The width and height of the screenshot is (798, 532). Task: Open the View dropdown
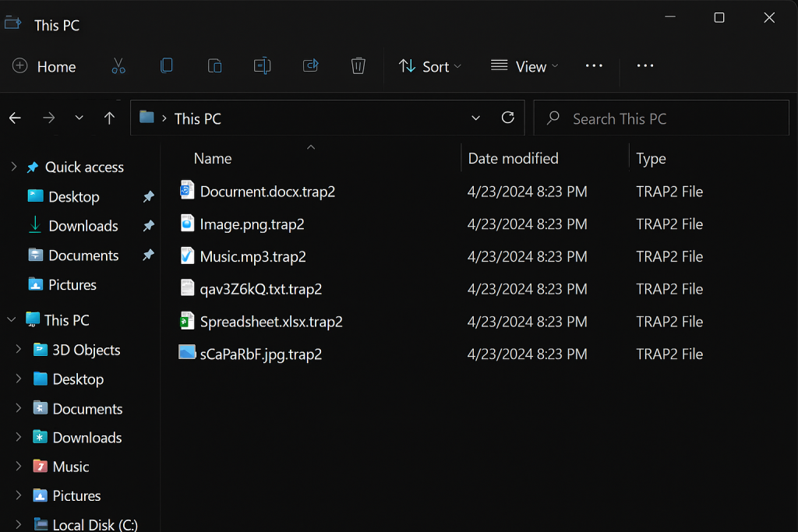[x=524, y=66]
